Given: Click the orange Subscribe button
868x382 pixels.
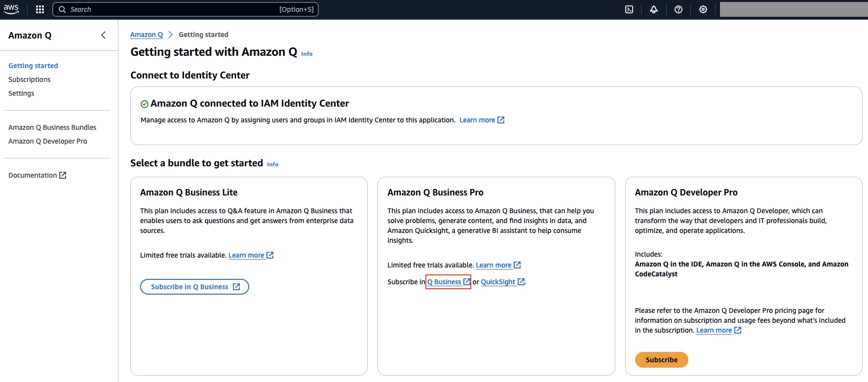Looking at the screenshot, I should [661, 360].
